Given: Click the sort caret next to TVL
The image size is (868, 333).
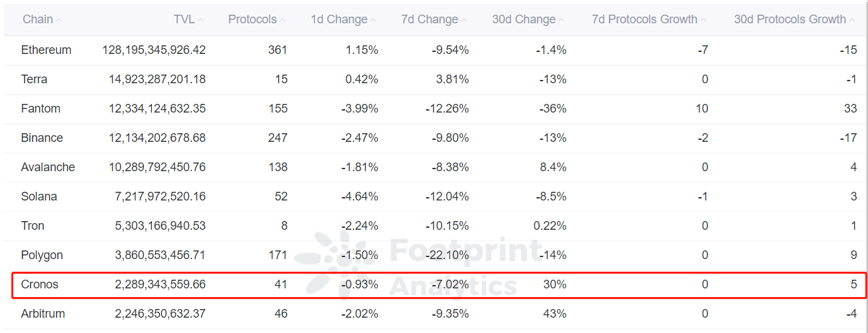Looking at the screenshot, I should (x=201, y=21).
